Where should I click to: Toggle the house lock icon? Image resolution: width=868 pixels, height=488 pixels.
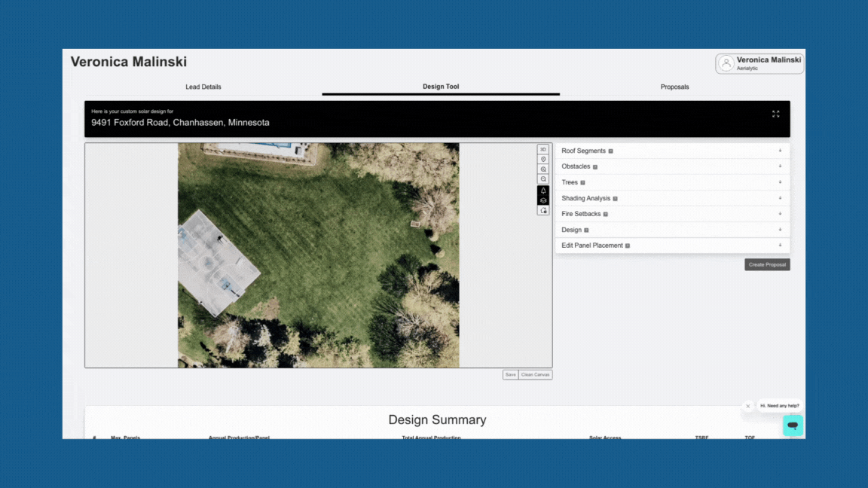tap(543, 210)
